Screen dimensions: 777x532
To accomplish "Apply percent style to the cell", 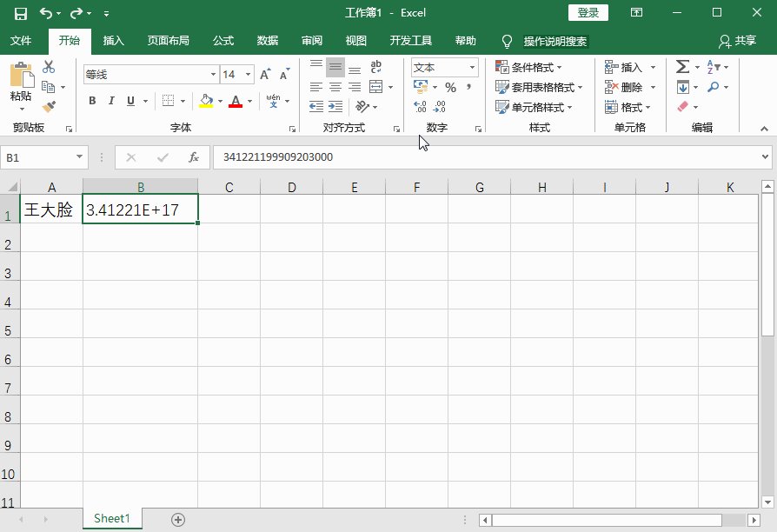I will click(x=450, y=87).
